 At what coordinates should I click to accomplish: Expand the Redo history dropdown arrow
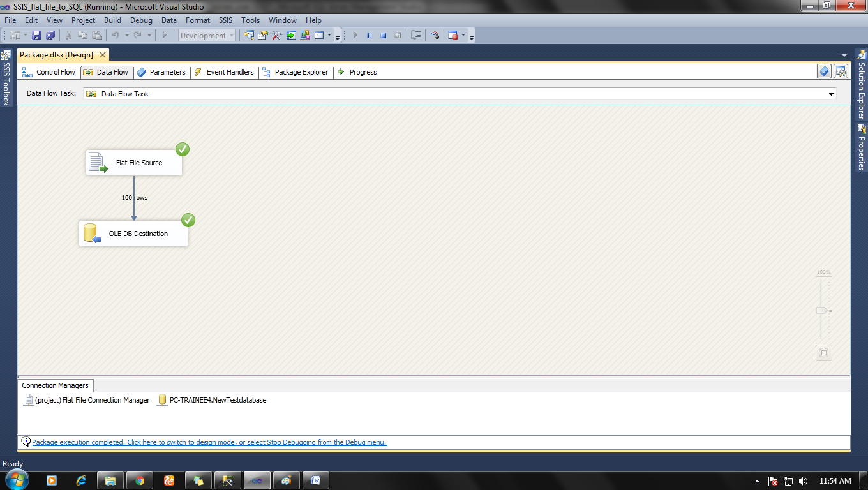click(149, 36)
